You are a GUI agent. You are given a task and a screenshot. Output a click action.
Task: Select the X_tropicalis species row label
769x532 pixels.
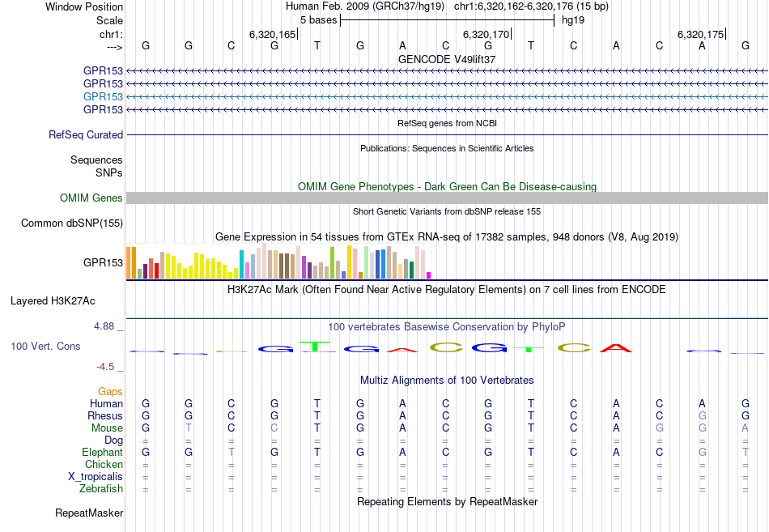pos(96,477)
